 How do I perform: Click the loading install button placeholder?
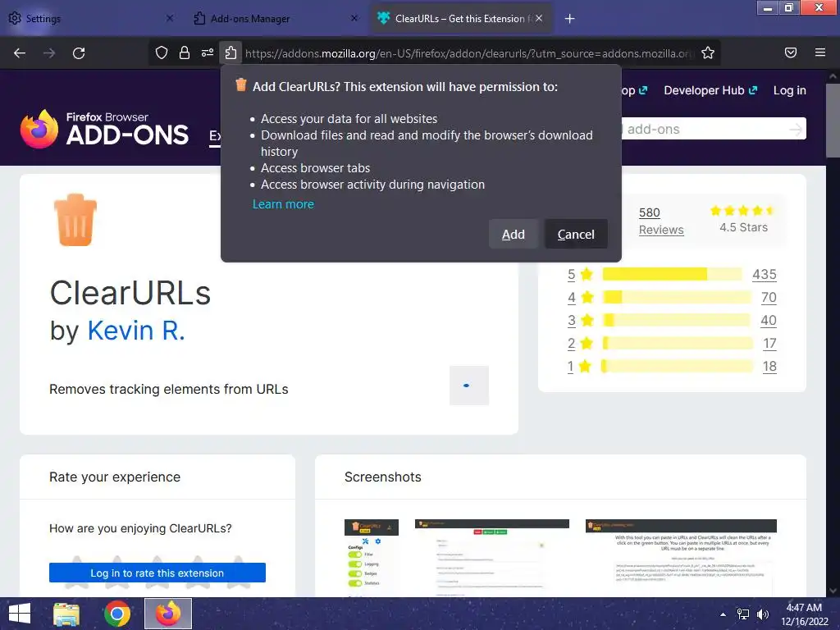pyautogui.click(x=468, y=386)
